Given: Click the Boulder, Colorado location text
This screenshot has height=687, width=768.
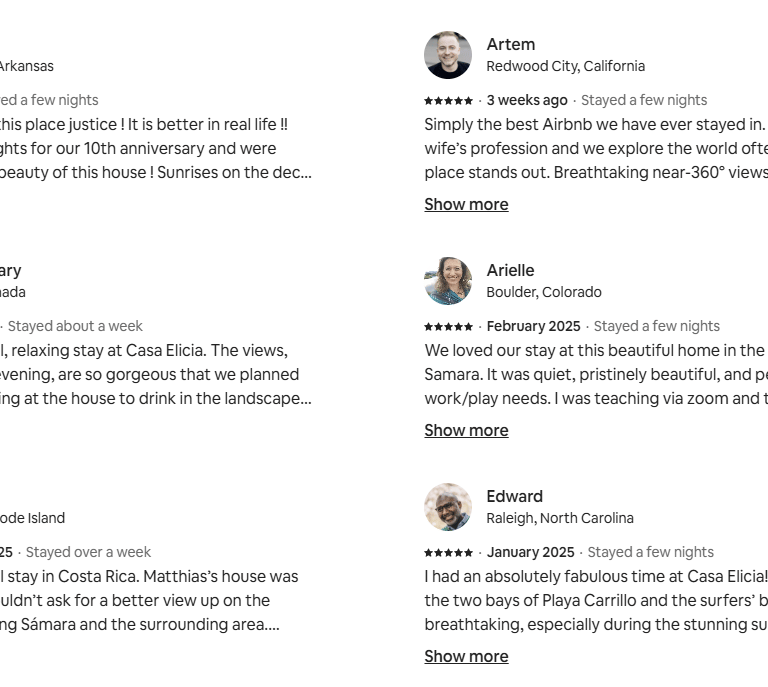Looking at the screenshot, I should click(543, 292).
